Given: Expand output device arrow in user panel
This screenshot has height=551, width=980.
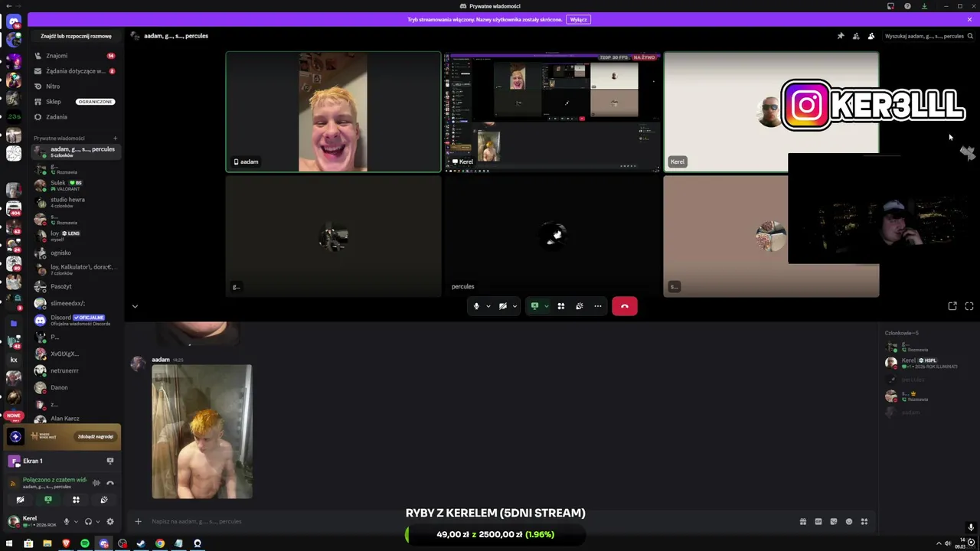Looking at the screenshot, I should tap(97, 522).
